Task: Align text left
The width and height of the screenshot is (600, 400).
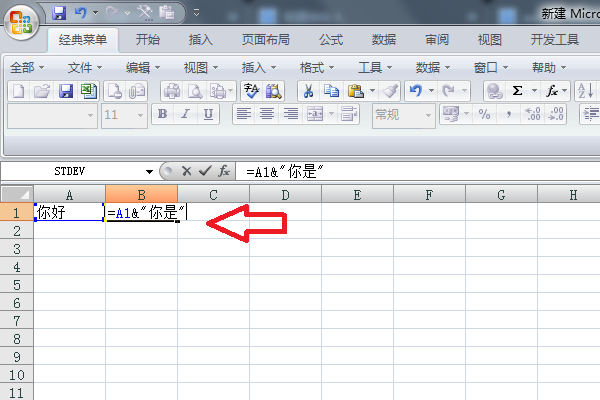Action: point(244,114)
